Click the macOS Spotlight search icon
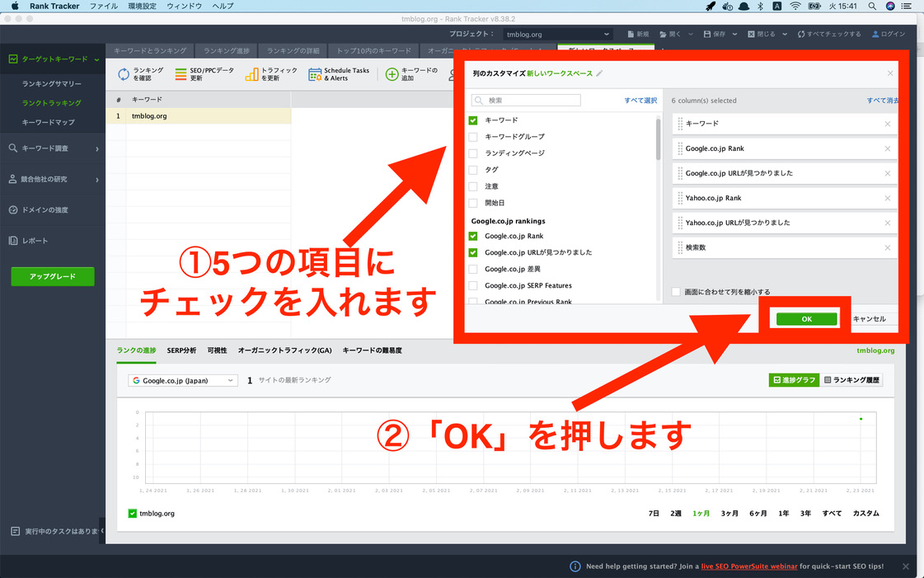924x578 pixels. click(871, 6)
